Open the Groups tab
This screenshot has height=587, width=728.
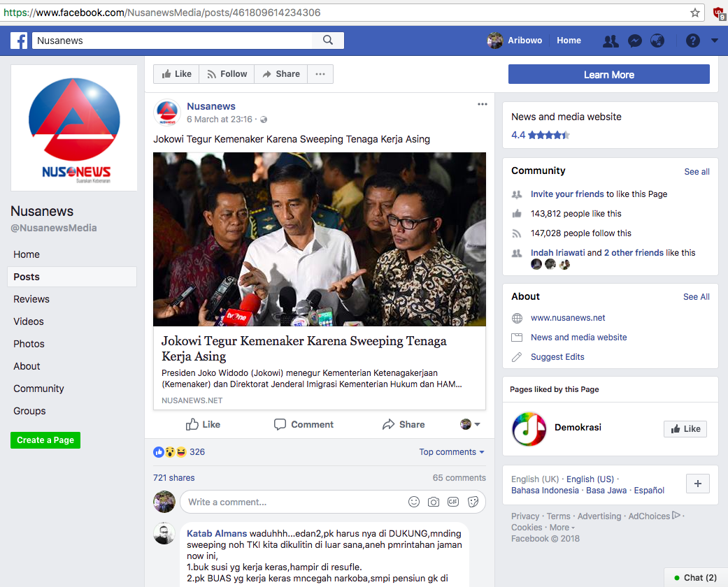click(x=29, y=411)
